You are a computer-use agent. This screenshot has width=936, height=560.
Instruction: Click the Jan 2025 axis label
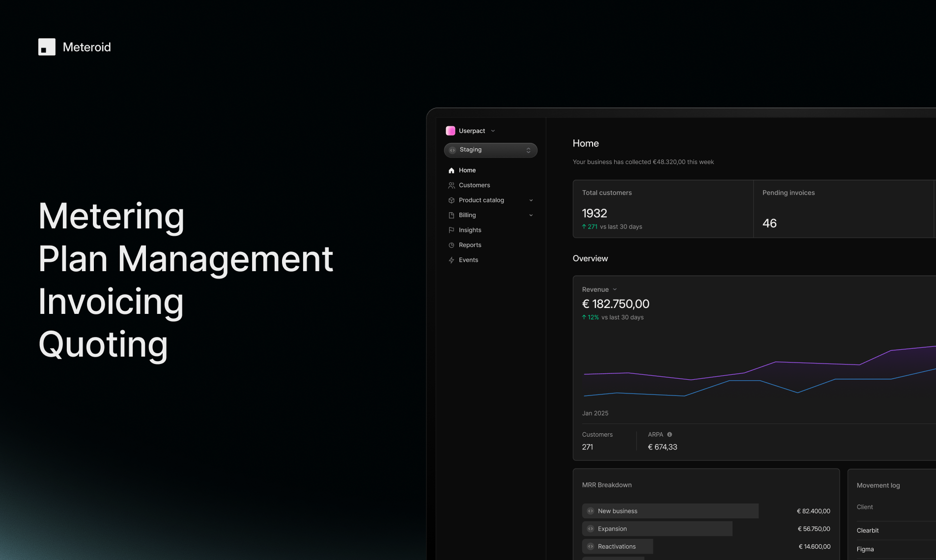(595, 413)
